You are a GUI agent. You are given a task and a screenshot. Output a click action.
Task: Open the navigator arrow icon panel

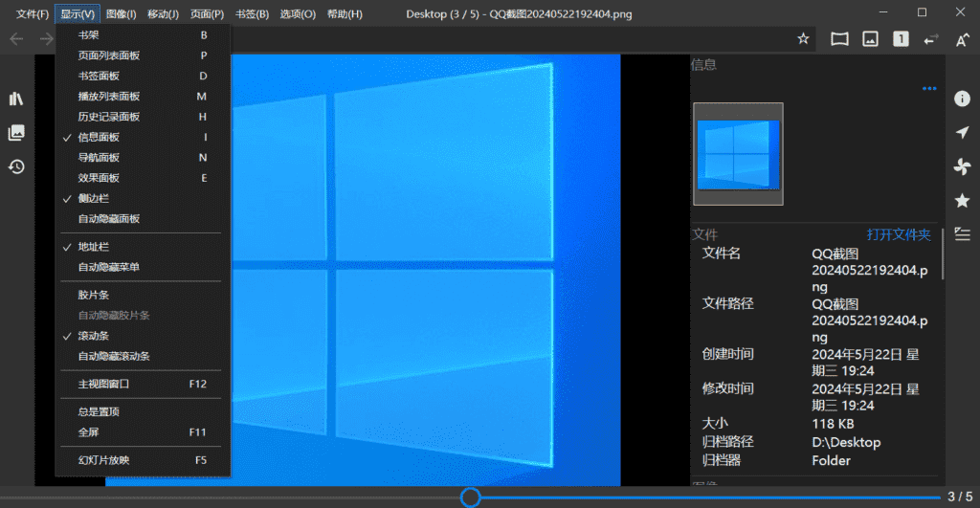[962, 133]
